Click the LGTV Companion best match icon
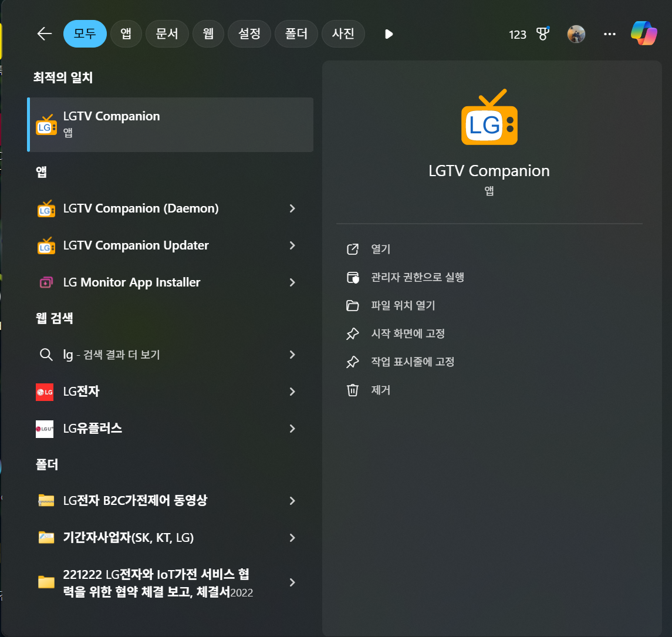 [46, 124]
